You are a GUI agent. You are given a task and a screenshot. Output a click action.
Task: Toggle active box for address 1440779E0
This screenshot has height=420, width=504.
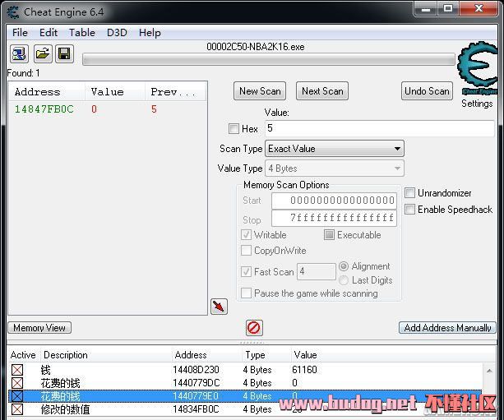pos(17,396)
